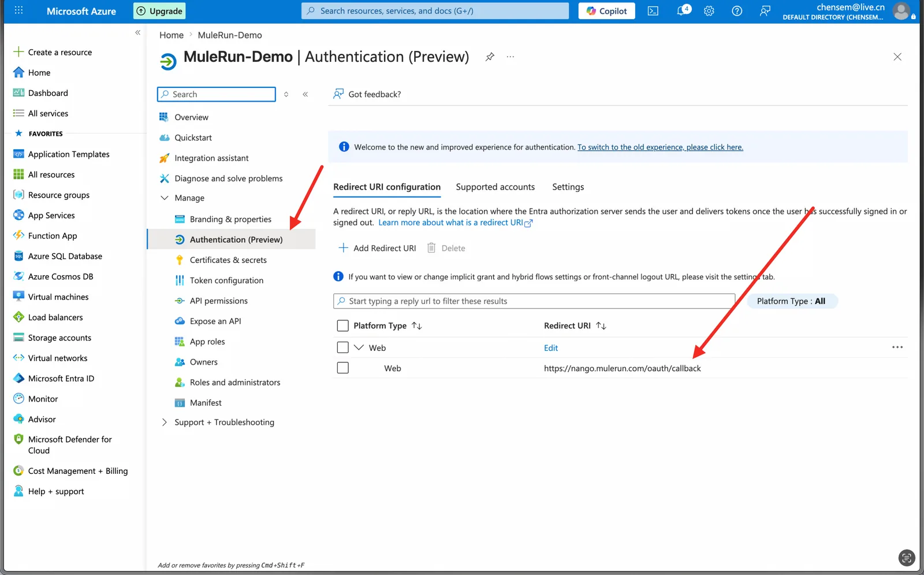Click Edit link in the Web row

[x=551, y=348]
